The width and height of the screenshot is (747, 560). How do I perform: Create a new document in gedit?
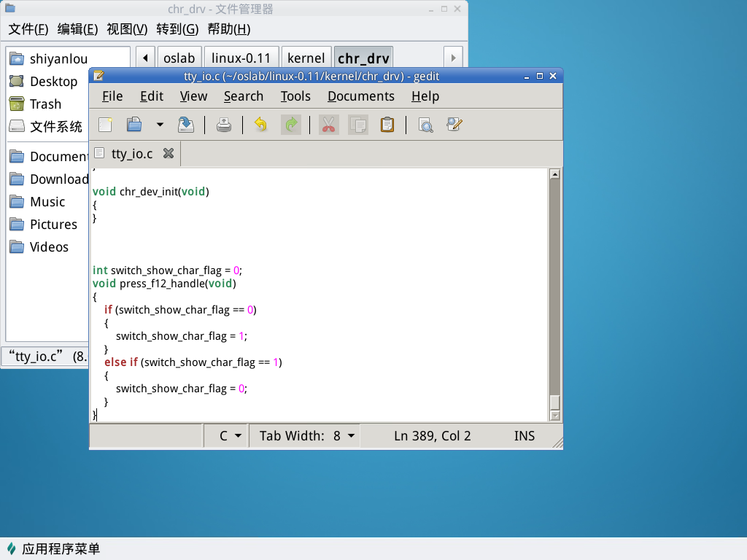[106, 125]
